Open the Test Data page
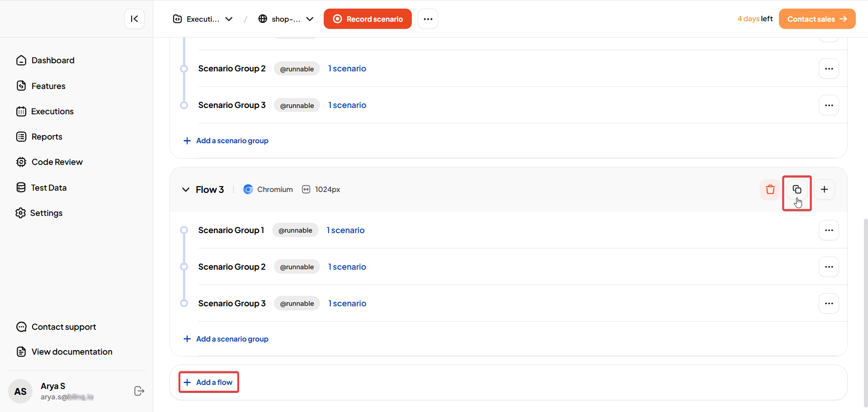Screen dimensions: 868x412 coord(48,187)
